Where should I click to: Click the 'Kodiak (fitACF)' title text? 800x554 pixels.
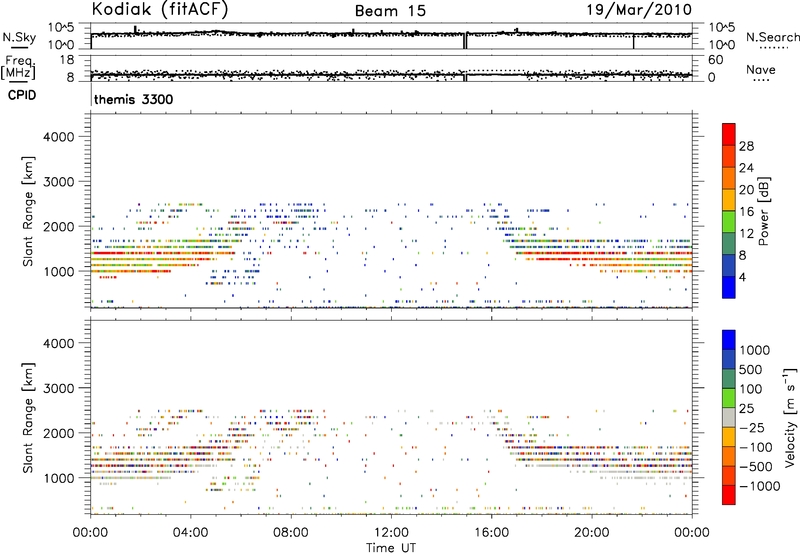coord(160,10)
